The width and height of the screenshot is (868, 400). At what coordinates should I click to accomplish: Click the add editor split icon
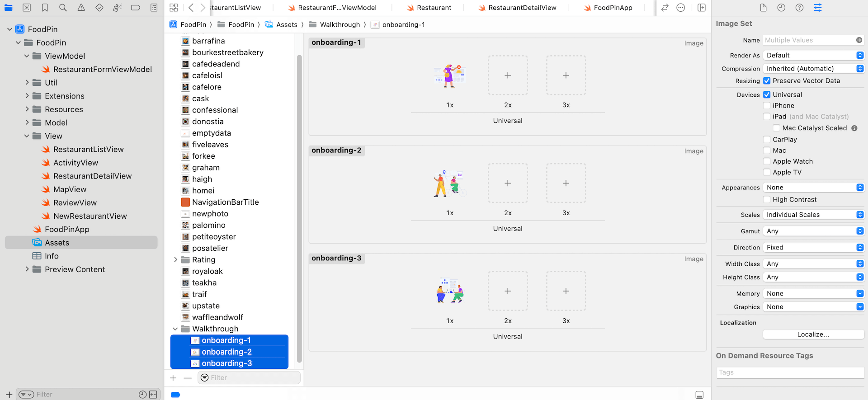click(x=701, y=8)
